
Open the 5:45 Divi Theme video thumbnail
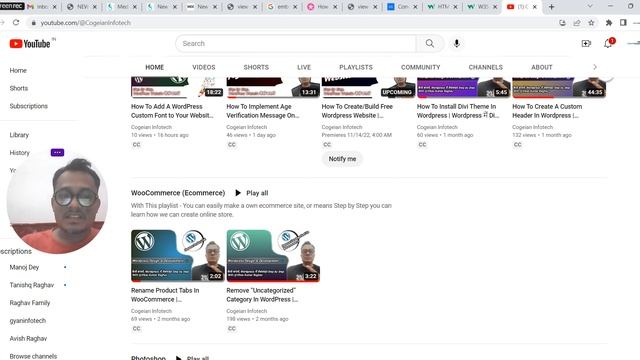click(463, 87)
